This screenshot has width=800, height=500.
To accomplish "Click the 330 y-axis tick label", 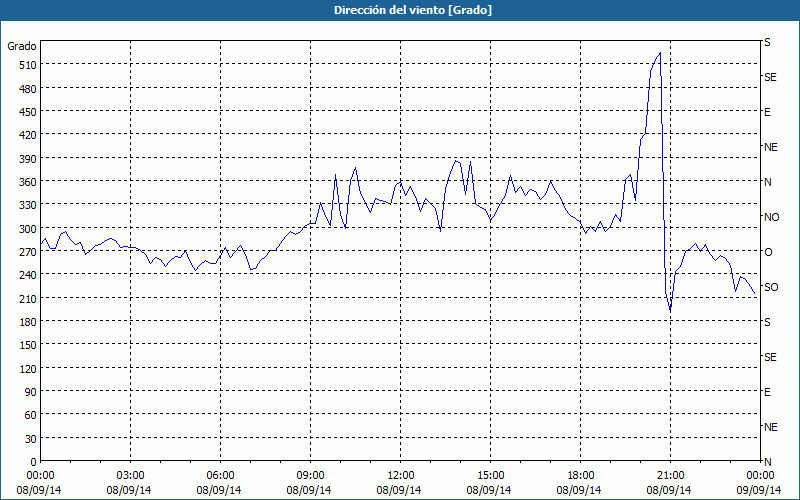I will (x=28, y=205).
